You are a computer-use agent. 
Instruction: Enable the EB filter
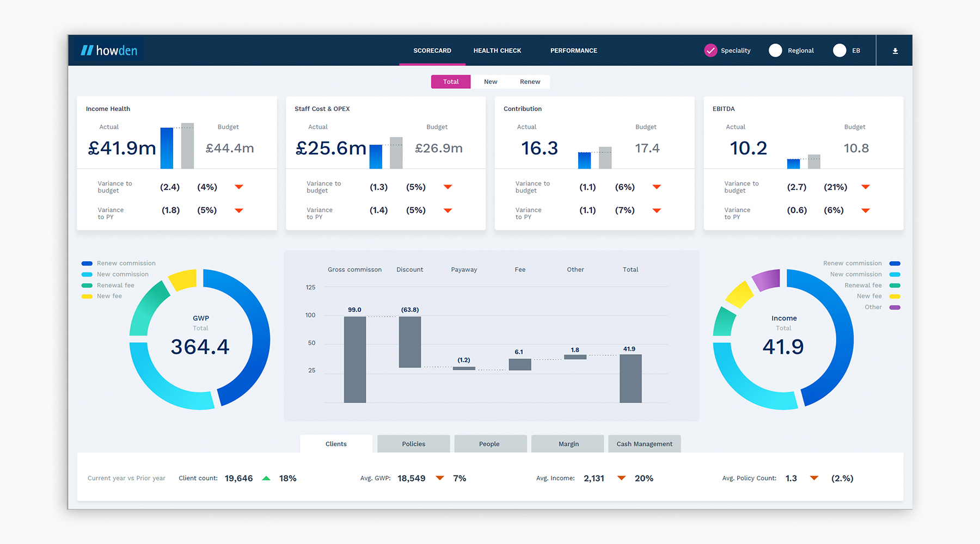(840, 51)
